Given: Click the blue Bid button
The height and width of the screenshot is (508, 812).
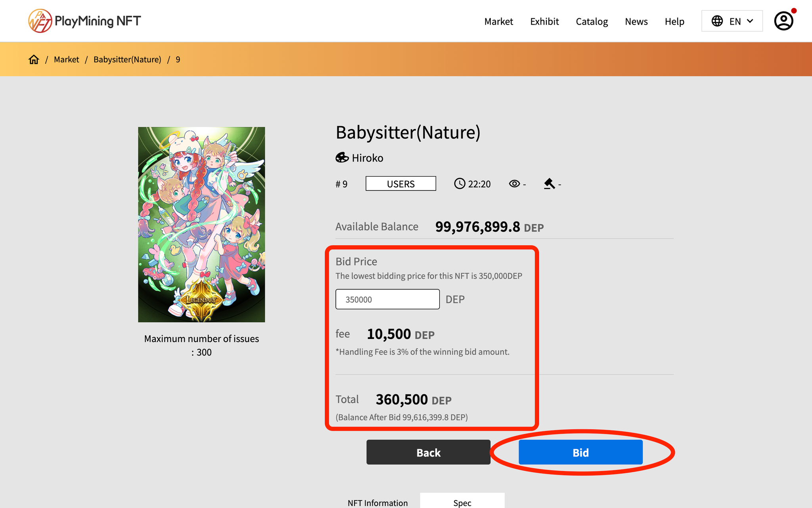Looking at the screenshot, I should 580,452.
